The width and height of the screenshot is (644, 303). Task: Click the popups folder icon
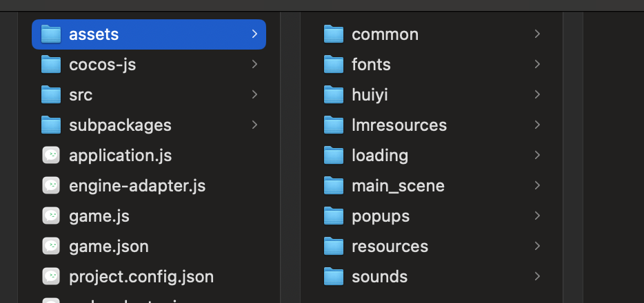(334, 216)
